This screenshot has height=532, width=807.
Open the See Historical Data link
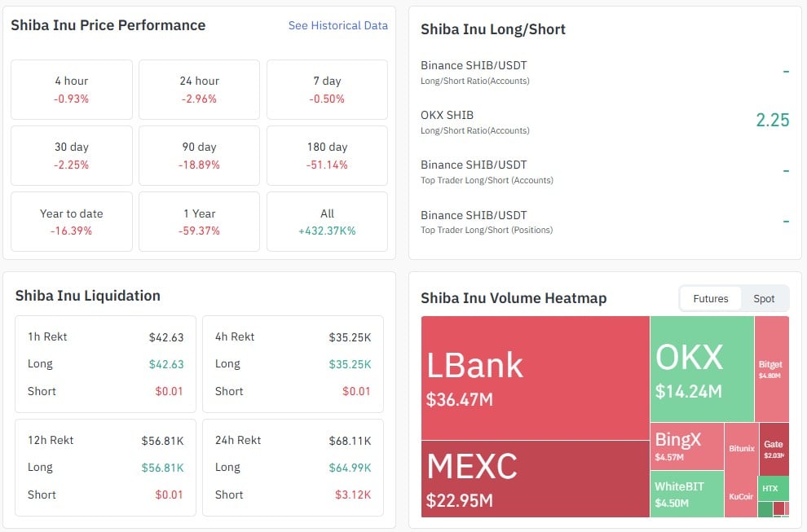pyautogui.click(x=337, y=25)
